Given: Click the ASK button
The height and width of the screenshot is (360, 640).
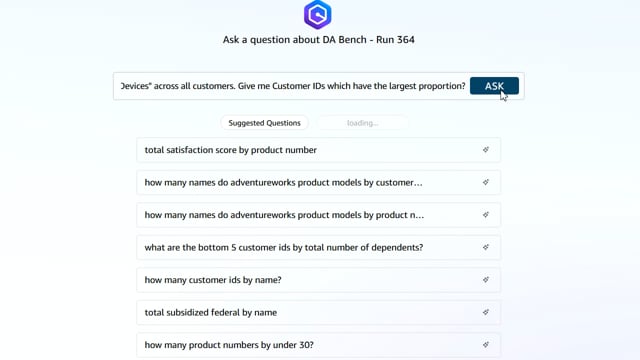Looking at the screenshot, I should pyautogui.click(x=494, y=86).
